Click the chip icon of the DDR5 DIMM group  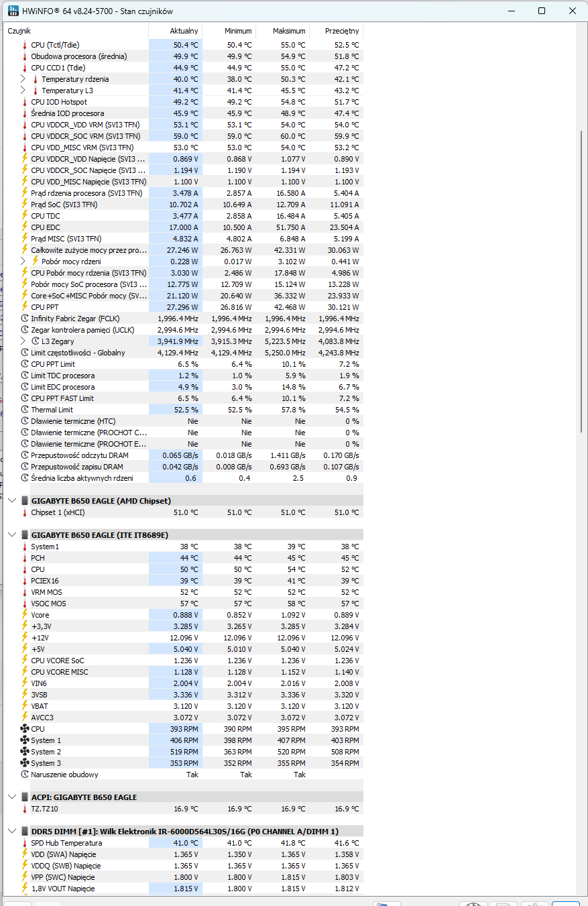click(25, 832)
